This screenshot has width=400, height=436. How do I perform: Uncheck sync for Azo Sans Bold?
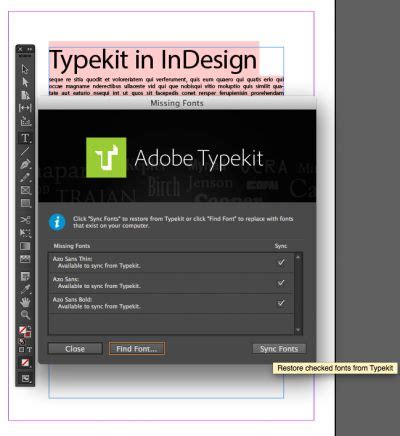(x=281, y=303)
